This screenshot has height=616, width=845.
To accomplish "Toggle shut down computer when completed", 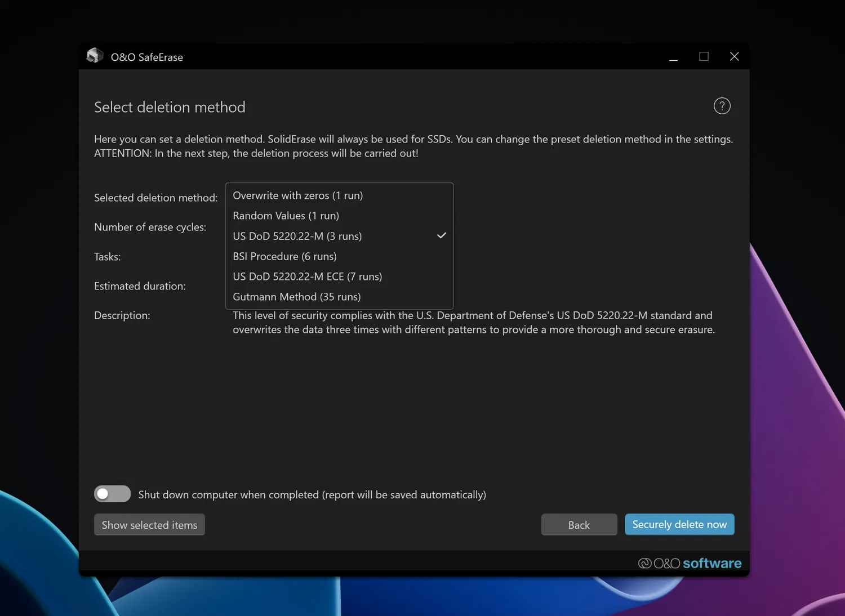I will [x=112, y=494].
